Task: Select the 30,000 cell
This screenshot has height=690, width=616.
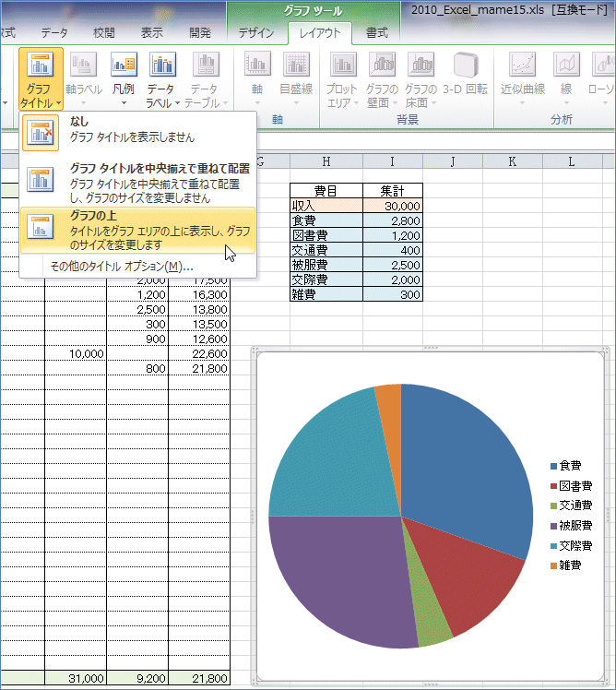Action: [393, 206]
